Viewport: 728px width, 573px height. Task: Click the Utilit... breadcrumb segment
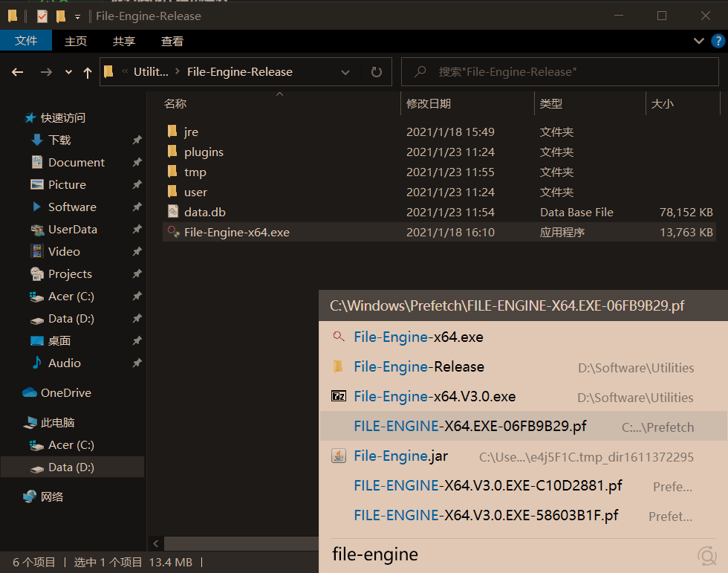[x=151, y=72]
